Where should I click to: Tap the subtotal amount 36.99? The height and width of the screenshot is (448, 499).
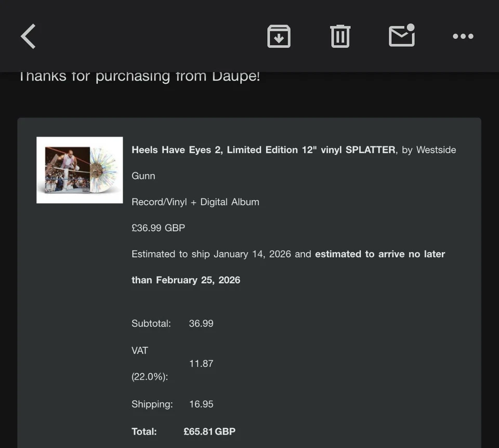[201, 323]
